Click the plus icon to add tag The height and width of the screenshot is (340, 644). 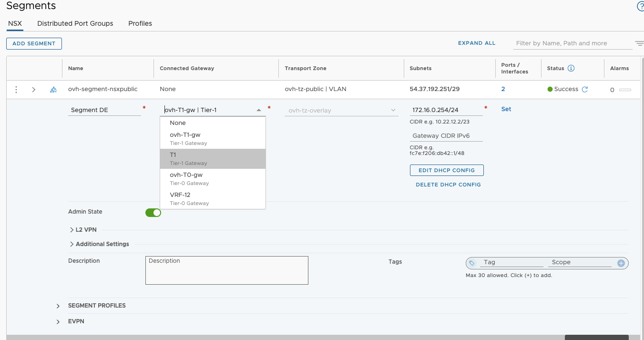621,263
